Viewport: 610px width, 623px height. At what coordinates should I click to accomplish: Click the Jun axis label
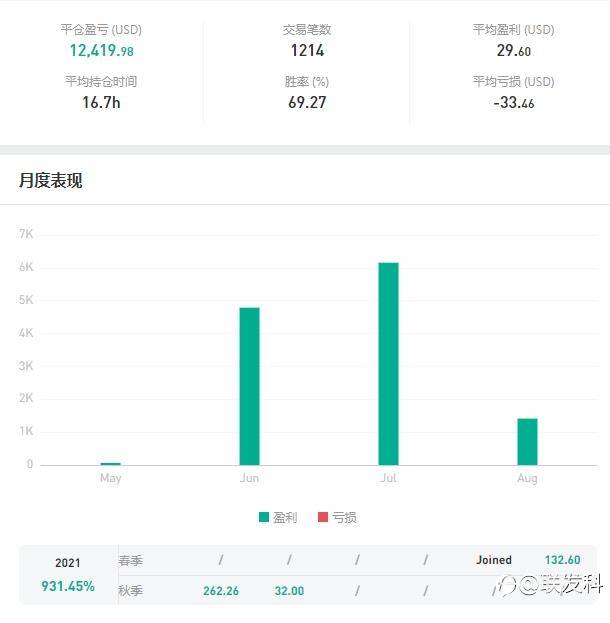pyautogui.click(x=250, y=478)
